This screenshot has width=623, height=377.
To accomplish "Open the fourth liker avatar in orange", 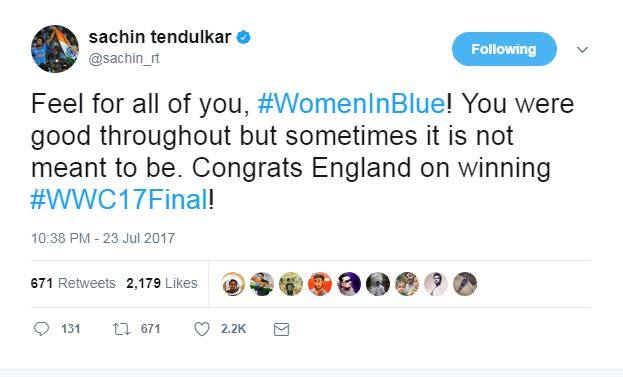I will pyautogui.click(x=320, y=284).
